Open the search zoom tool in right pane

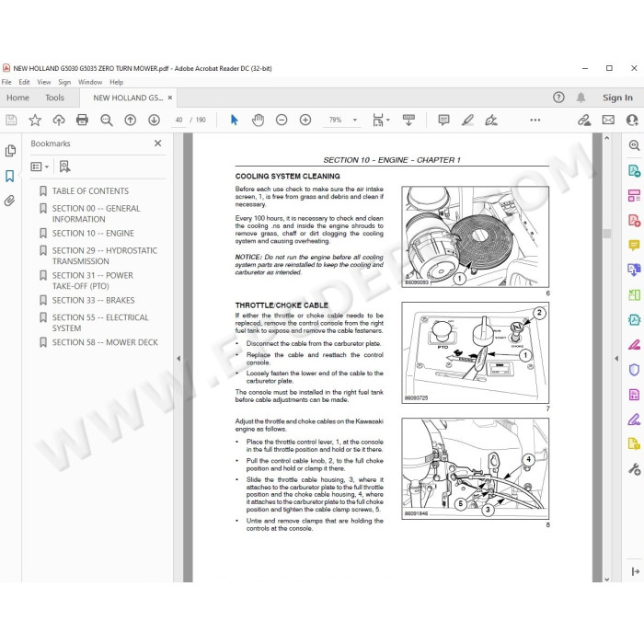coord(634,145)
